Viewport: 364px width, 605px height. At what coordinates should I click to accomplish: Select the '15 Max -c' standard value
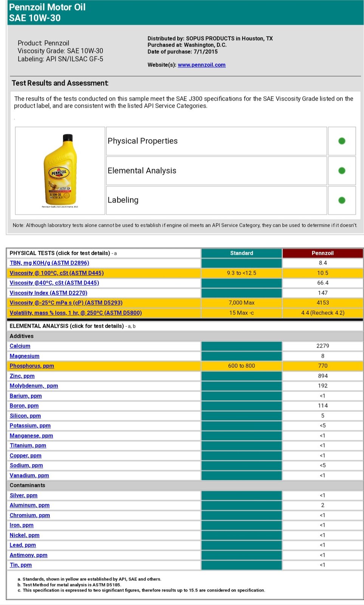pos(242,313)
